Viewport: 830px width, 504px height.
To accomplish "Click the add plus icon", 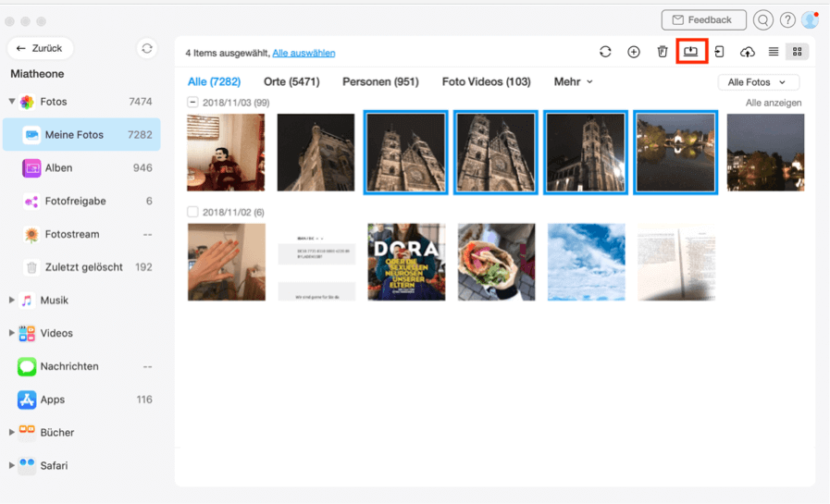I will click(634, 52).
